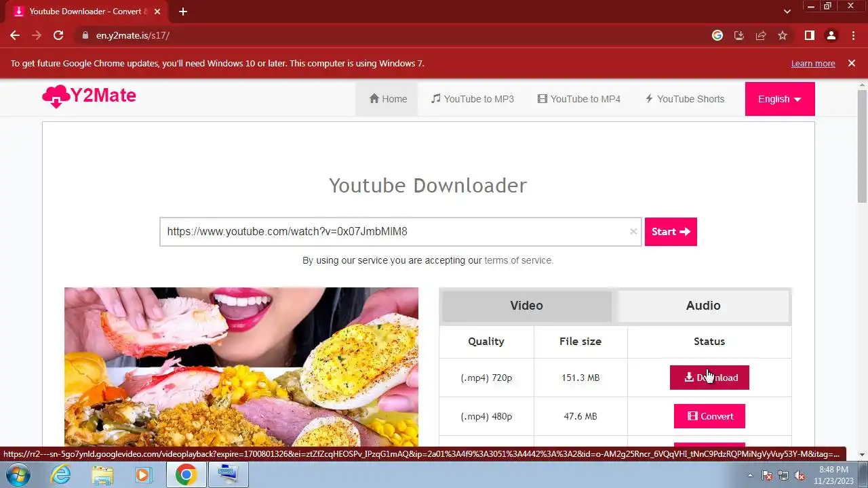This screenshot has height=488, width=868.
Task: Click the Quality column header
Action: pos(486,342)
